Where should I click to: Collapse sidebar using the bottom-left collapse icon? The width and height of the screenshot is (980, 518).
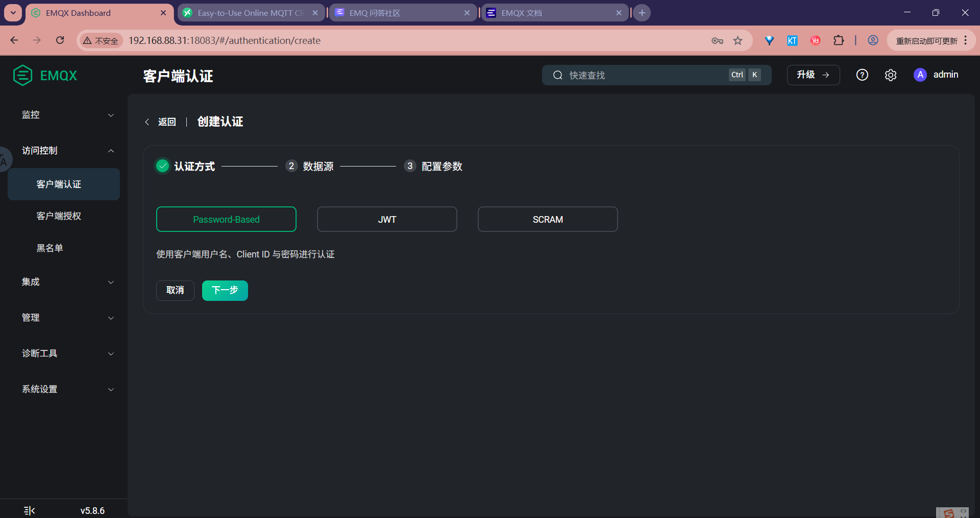[x=30, y=511]
